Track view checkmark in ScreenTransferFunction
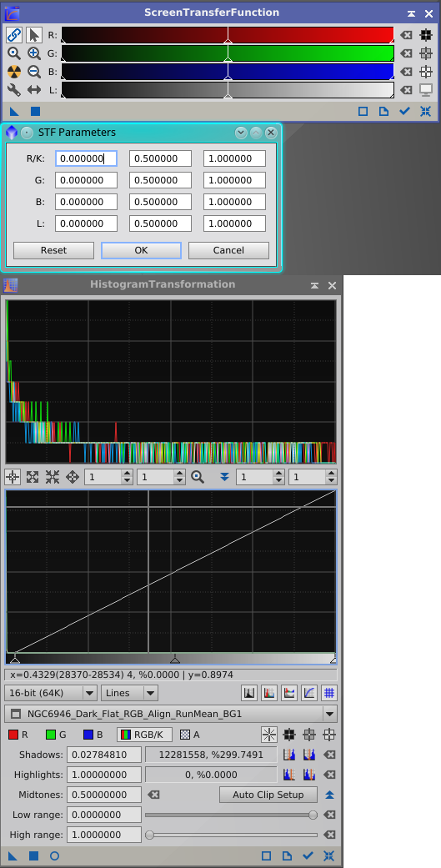441x868 pixels. pos(404,111)
